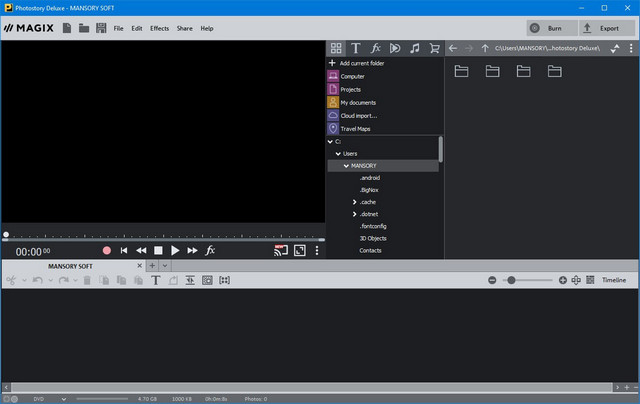
Task: Toggle full screen preview monitor
Action: coord(299,250)
